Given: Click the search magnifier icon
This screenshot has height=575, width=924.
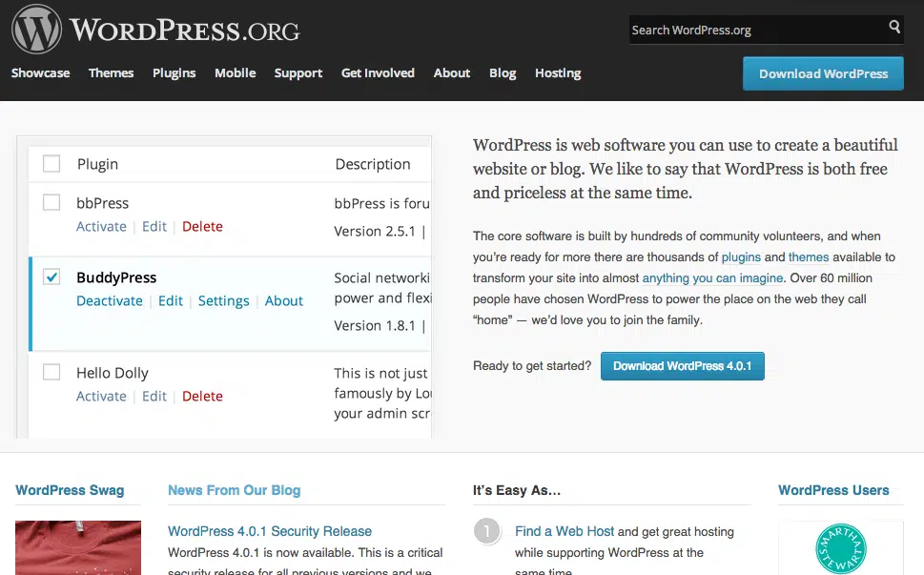Looking at the screenshot, I should coord(894,28).
